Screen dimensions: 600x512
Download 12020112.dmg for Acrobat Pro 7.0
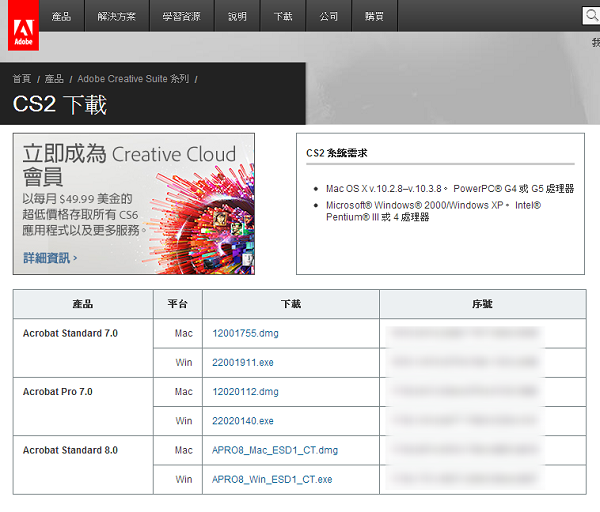[x=245, y=392]
